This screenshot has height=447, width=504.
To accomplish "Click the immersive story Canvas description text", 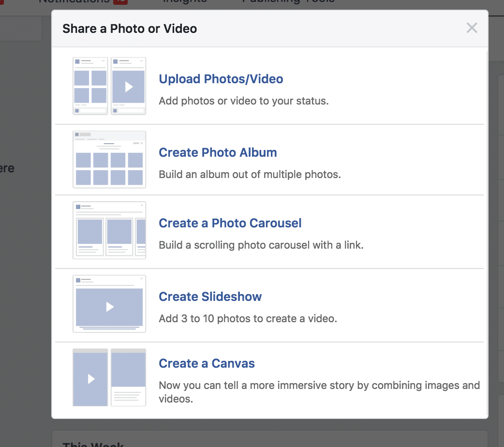I will (x=319, y=392).
